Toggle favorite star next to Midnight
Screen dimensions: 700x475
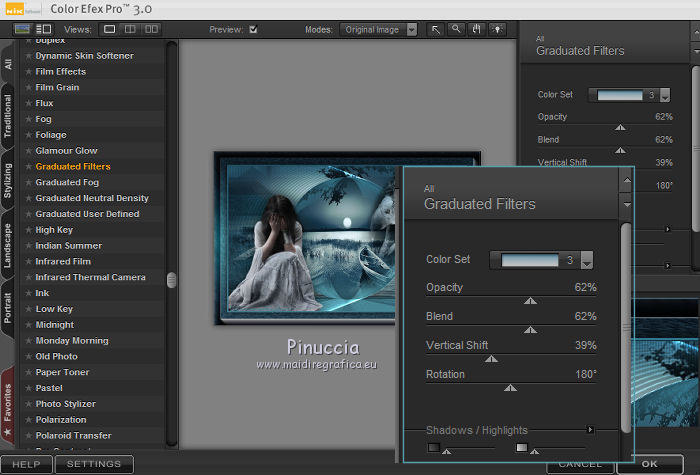29,325
